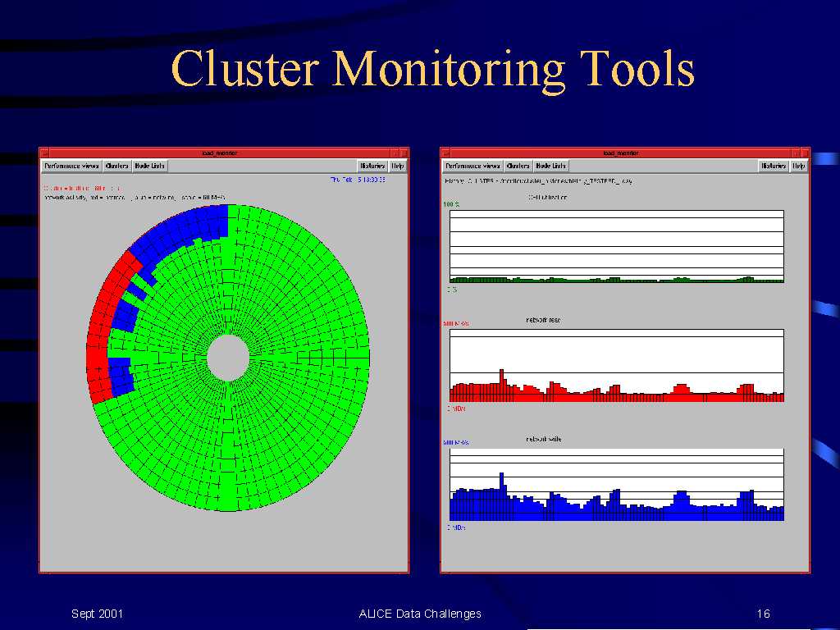This screenshot has width=840, height=630.
Task: Click the green CPU utilization history graph
Action: [x=616, y=246]
